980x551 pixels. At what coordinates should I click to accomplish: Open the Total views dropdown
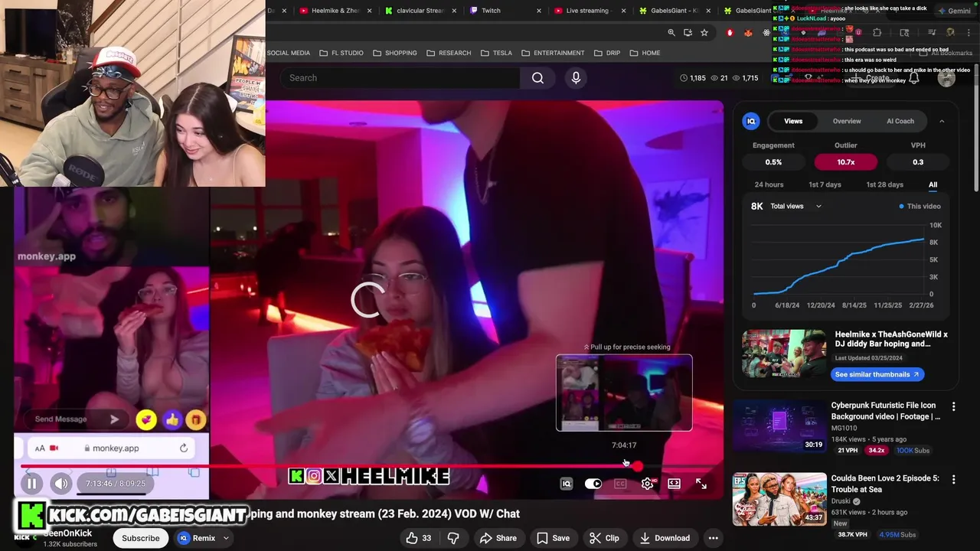[796, 206]
